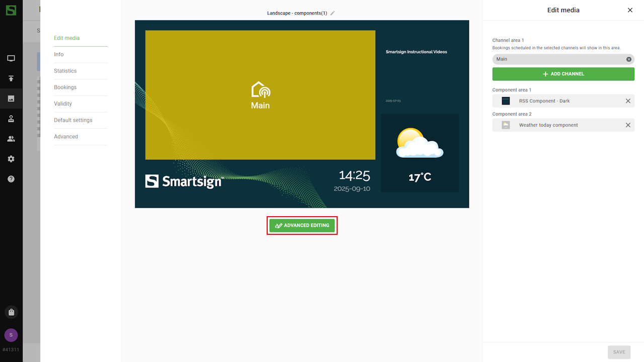Open the Screens monitor icon in sidebar
This screenshot has width=644, height=362.
(11, 58)
